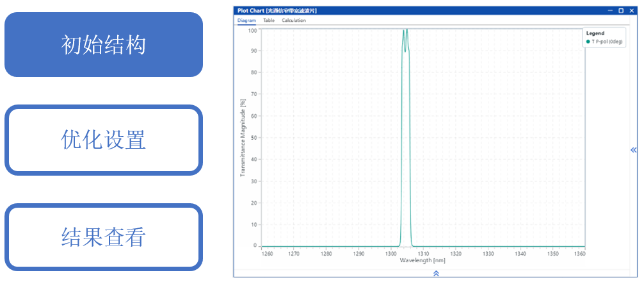644x284 pixels.
Task: Toggle the T P-pol (0deg) legend entry
Action: click(608, 42)
